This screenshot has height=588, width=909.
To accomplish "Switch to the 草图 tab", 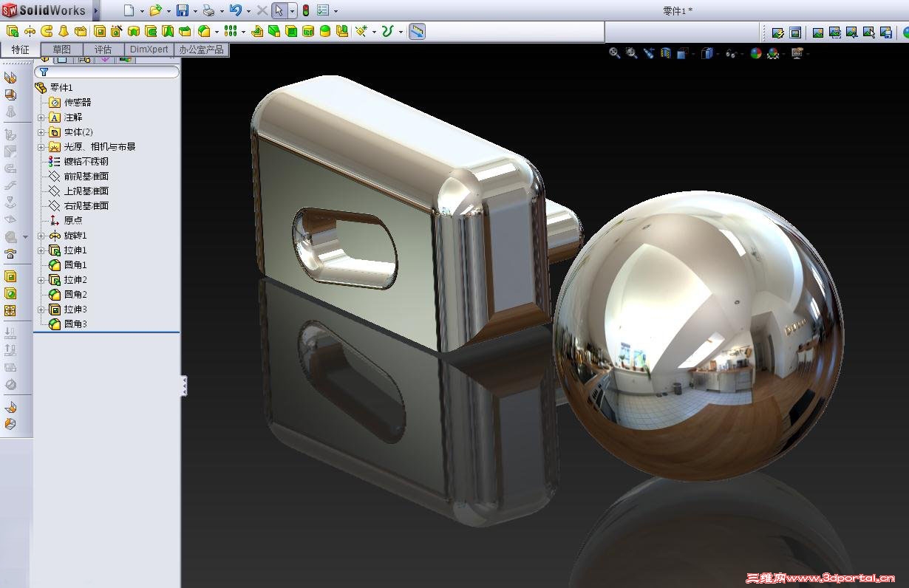I will pyautogui.click(x=62, y=49).
